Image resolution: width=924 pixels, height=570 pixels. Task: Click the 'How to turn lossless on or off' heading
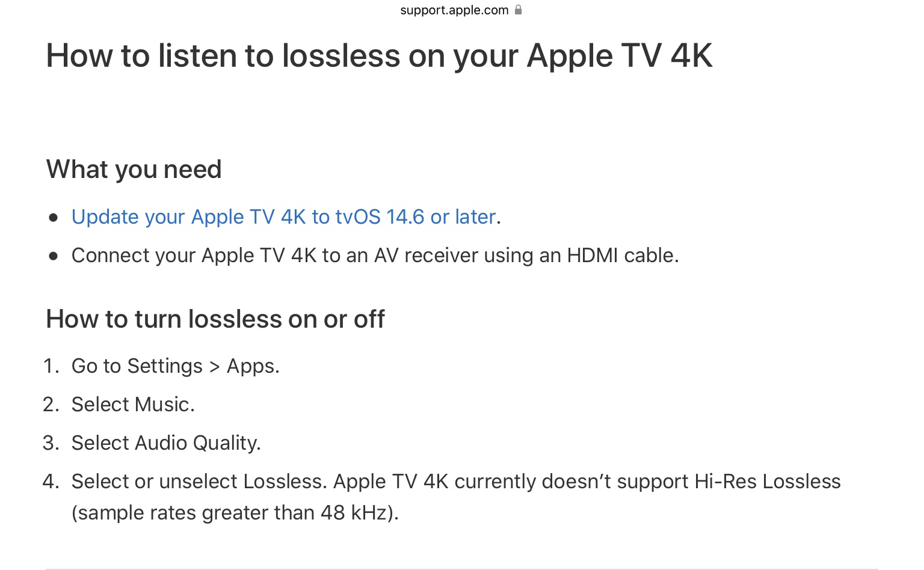215,319
